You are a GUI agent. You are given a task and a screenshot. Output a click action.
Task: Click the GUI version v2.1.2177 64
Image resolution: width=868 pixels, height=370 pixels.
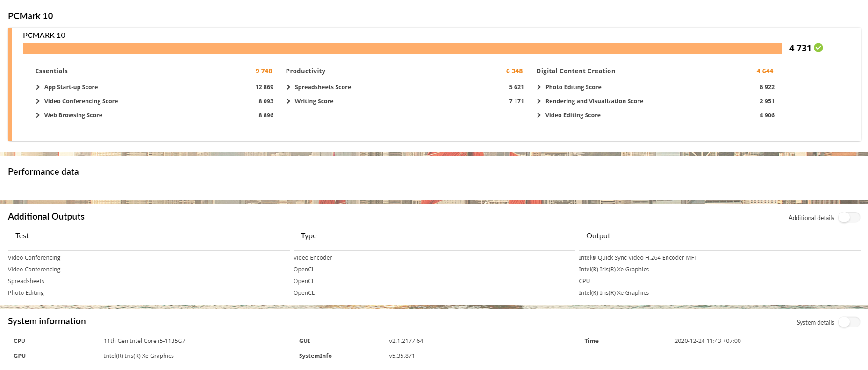pyautogui.click(x=406, y=341)
